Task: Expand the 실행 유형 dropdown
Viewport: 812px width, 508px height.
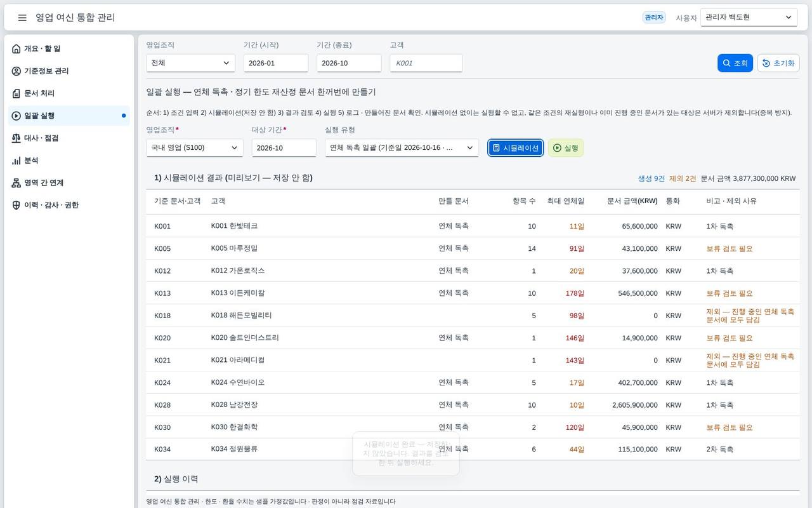Action: tap(402, 148)
